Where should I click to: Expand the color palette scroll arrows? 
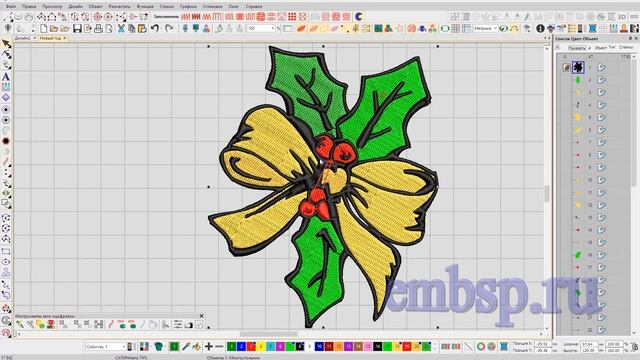[435, 347]
